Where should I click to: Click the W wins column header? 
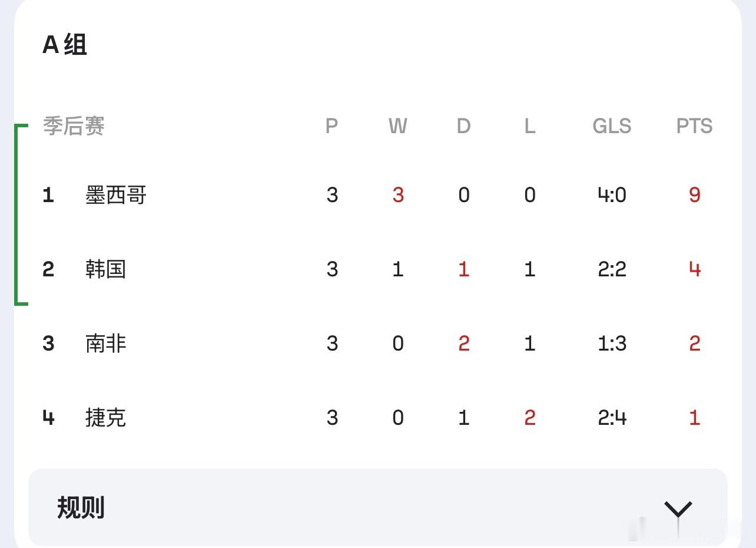398,126
